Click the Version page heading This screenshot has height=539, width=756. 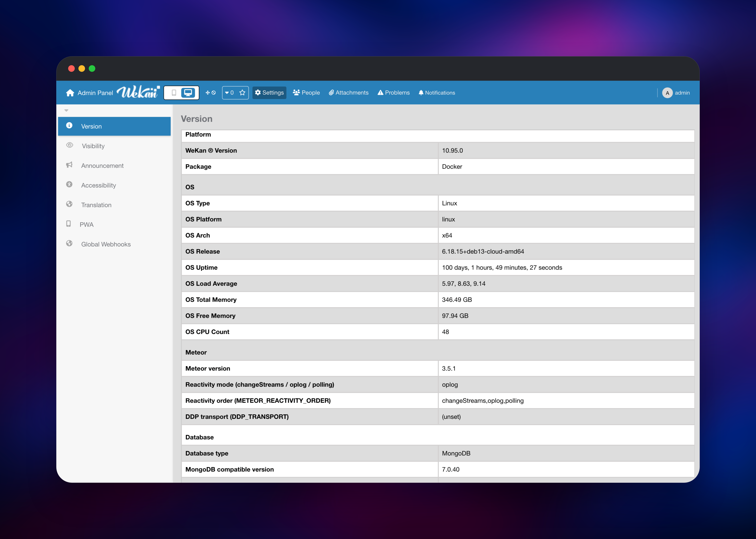tap(197, 119)
